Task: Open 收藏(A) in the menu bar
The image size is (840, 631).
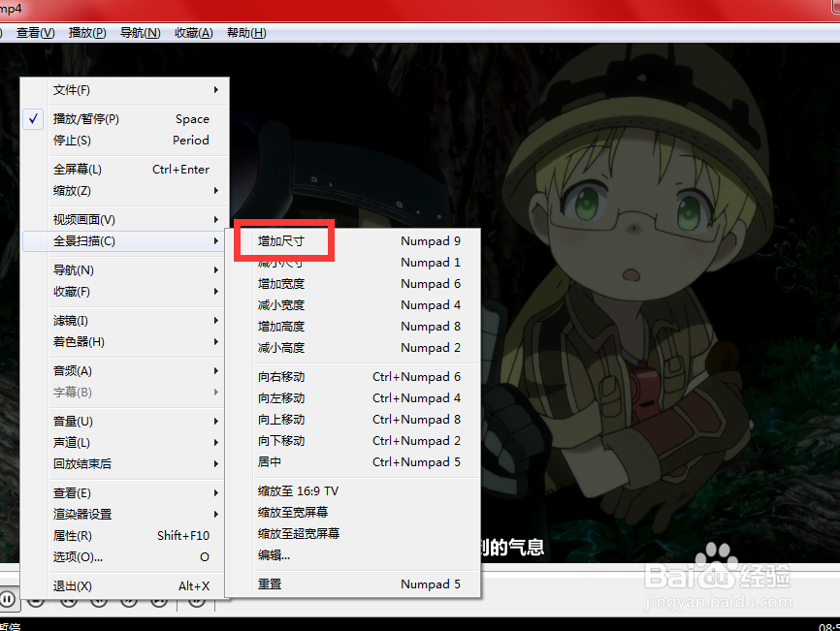Action: [193, 33]
